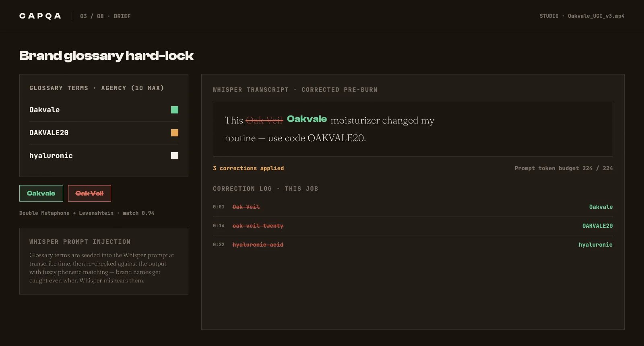The width and height of the screenshot is (644, 346).
Task: Click OAKVALE20 code in the transcript text
Action: tap(336, 138)
